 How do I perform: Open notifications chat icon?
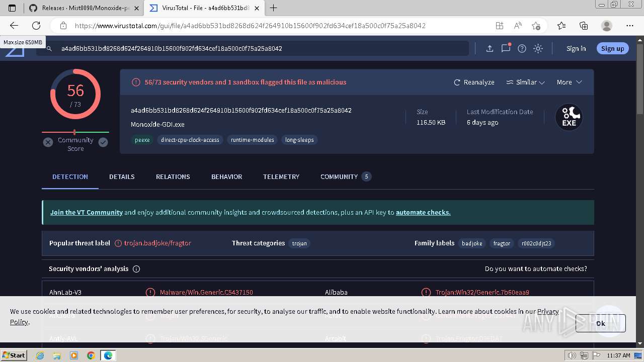click(x=506, y=48)
